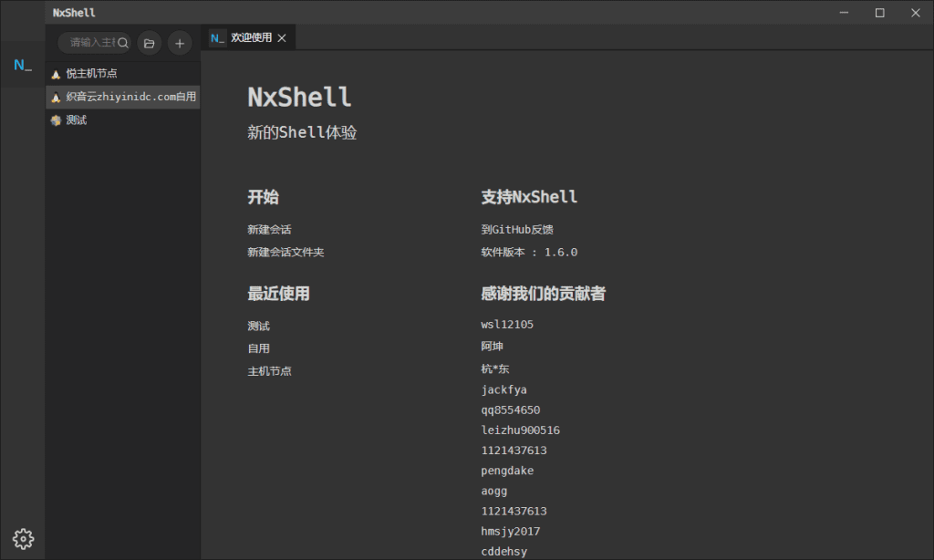934x560 pixels.
Task: Close the 欢迎使用 tab
Action: click(x=282, y=38)
